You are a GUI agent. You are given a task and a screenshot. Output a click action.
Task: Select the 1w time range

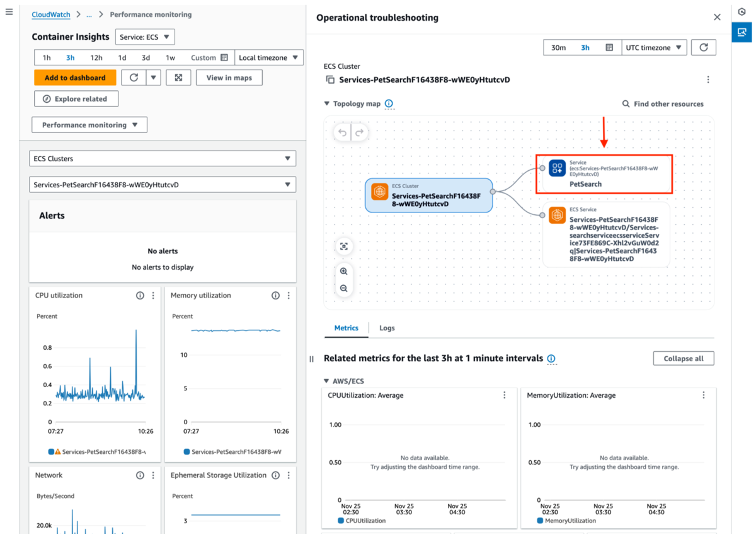(x=170, y=57)
